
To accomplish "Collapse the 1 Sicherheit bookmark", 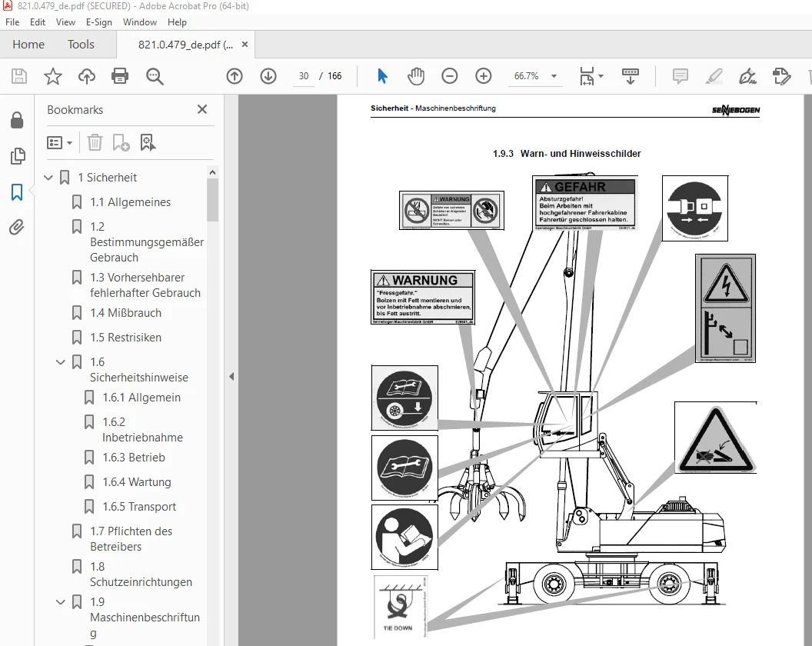I will pos(48,178).
